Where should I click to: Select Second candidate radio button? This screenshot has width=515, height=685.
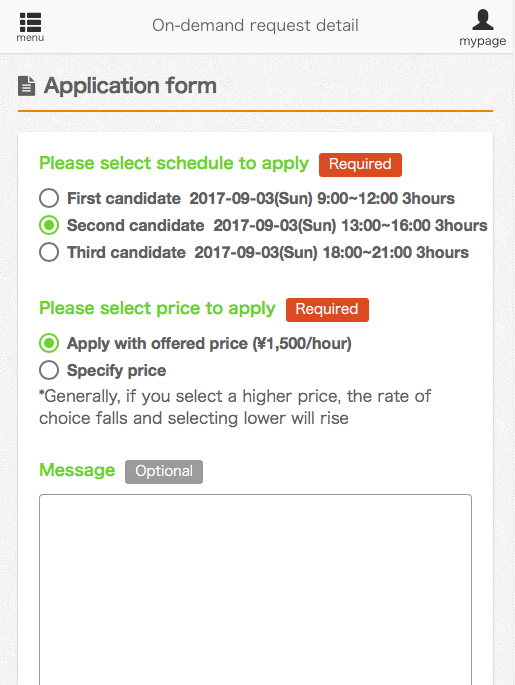coord(49,225)
